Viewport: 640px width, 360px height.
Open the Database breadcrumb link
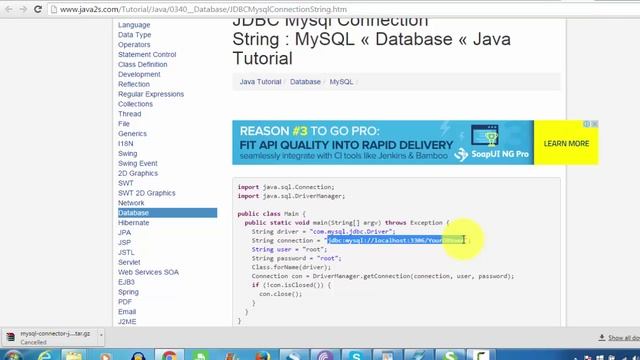click(305, 82)
